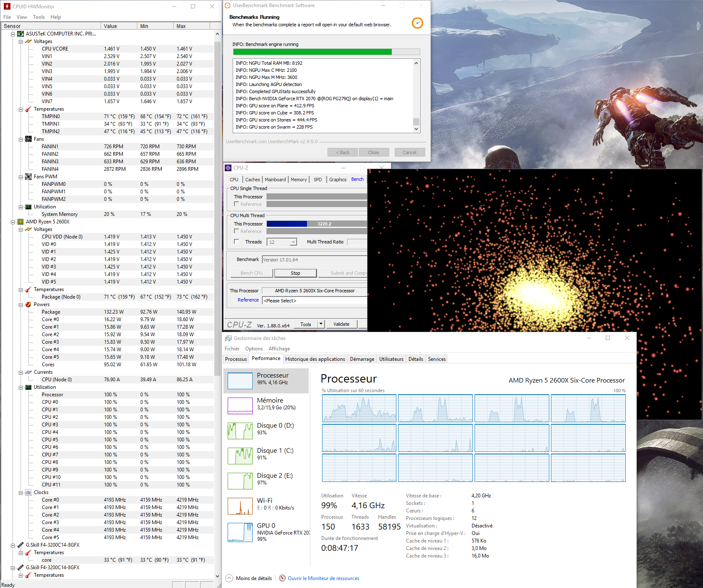The width and height of the screenshot is (703, 588).
Task: Click the Fans PWM icon in HWMonitor
Action: click(x=28, y=177)
